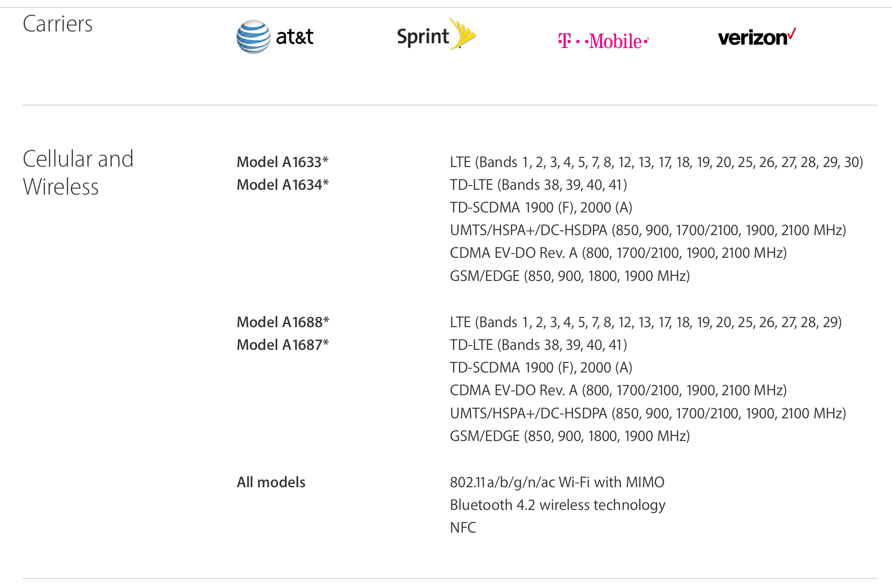Click the first TD-SCDMA 1900 (F) line
Viewport: 892px width, 588px height.
[541, 208]
